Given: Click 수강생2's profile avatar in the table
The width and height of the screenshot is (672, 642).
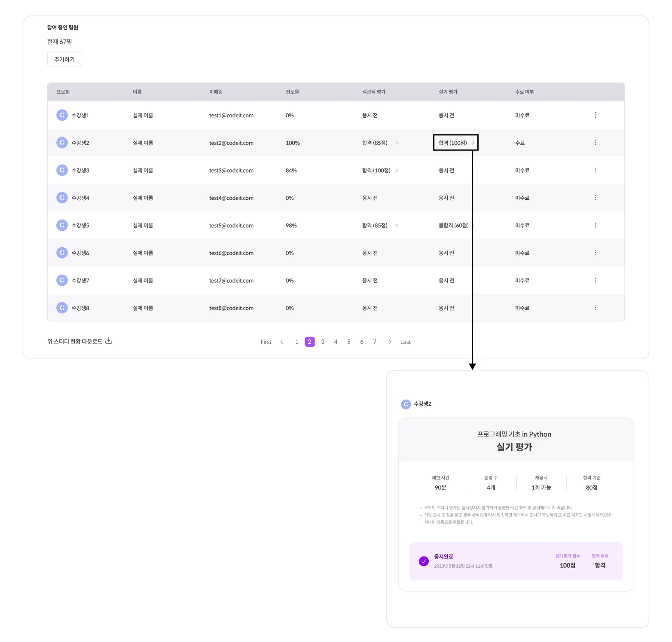Looking at the screenshot, I should tap(62, 143).
